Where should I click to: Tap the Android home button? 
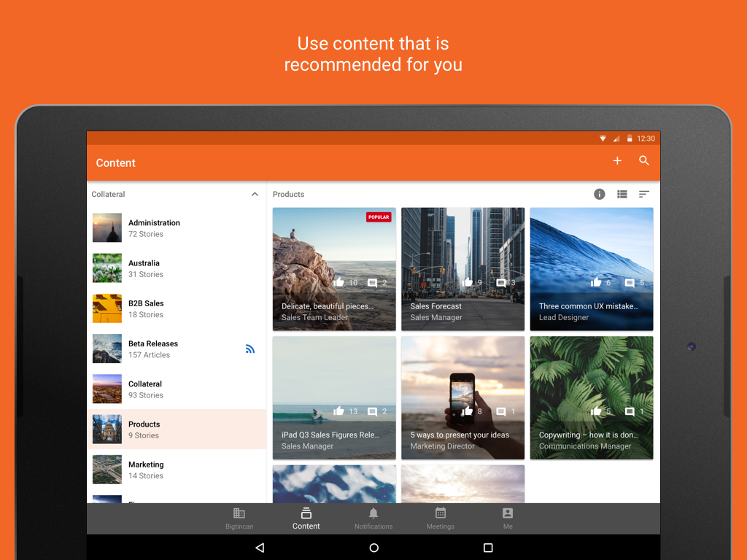[374, 548]
